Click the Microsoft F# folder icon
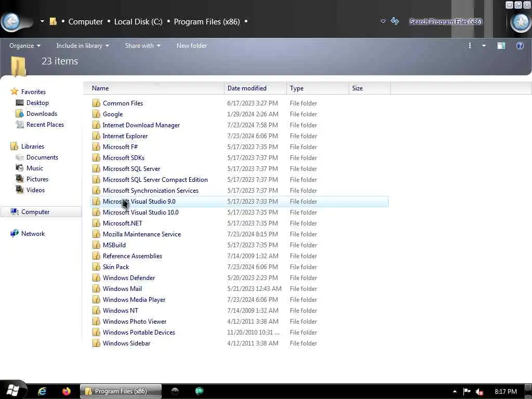The image size is (532, 399). [96, 147]
